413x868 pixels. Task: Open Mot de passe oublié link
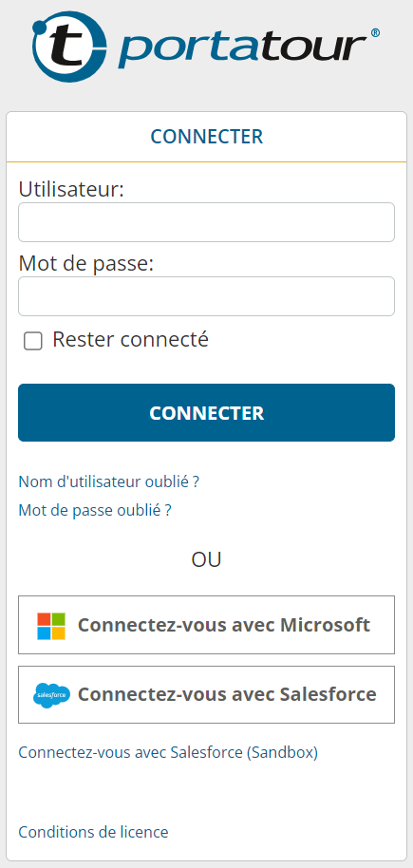(95, 510)
